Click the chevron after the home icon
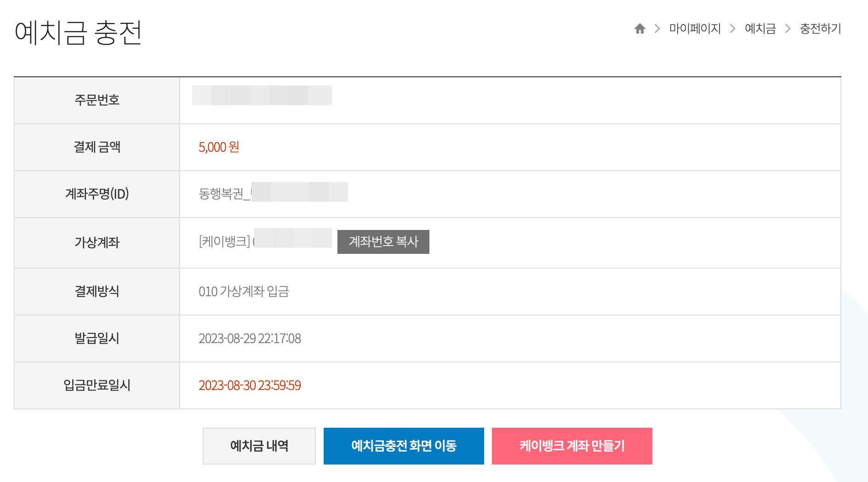The width and height of the screenshot is (868, 482). click(657, 29)
